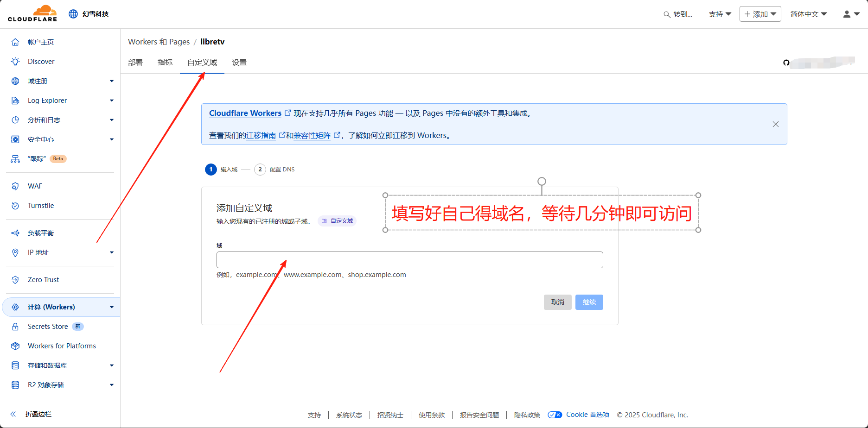Open the footer 使用条款 link
868x428 pixels.
pyautogui.click(x=432, y=415)
